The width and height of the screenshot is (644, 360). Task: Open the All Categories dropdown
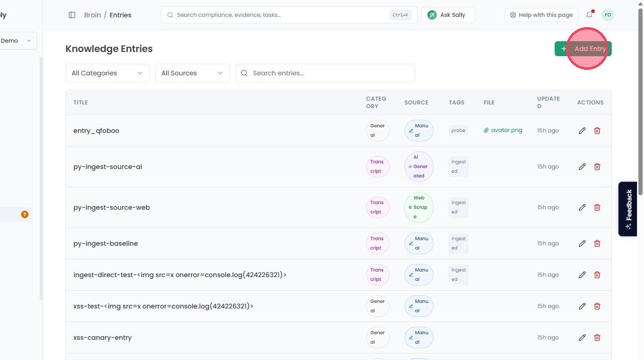pyautogui.click(x=108, y=73)
